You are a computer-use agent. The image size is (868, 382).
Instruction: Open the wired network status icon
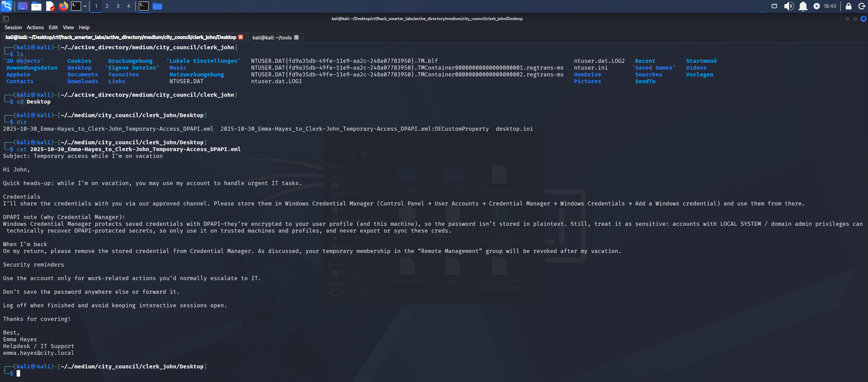[x=774, y=6]
